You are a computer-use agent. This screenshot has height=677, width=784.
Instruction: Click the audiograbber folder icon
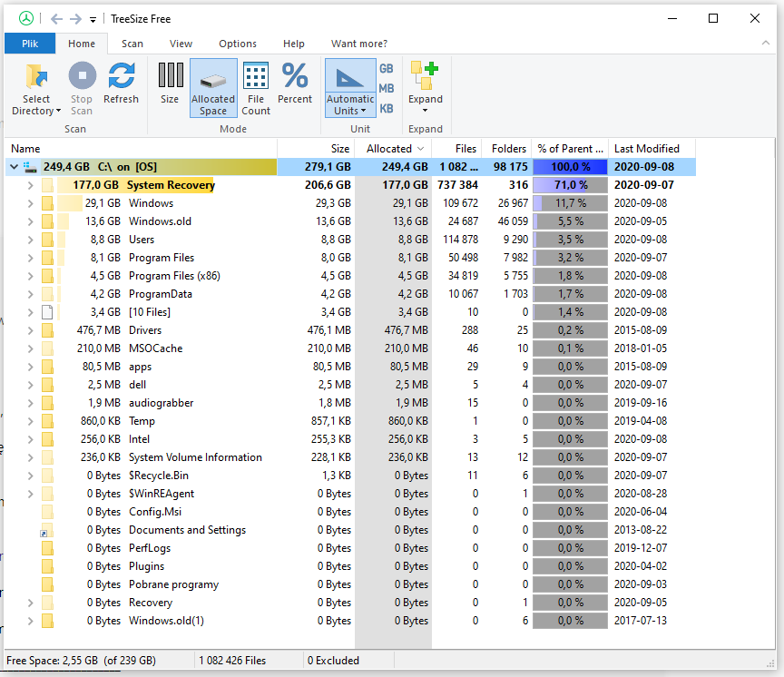click(47, 403)
